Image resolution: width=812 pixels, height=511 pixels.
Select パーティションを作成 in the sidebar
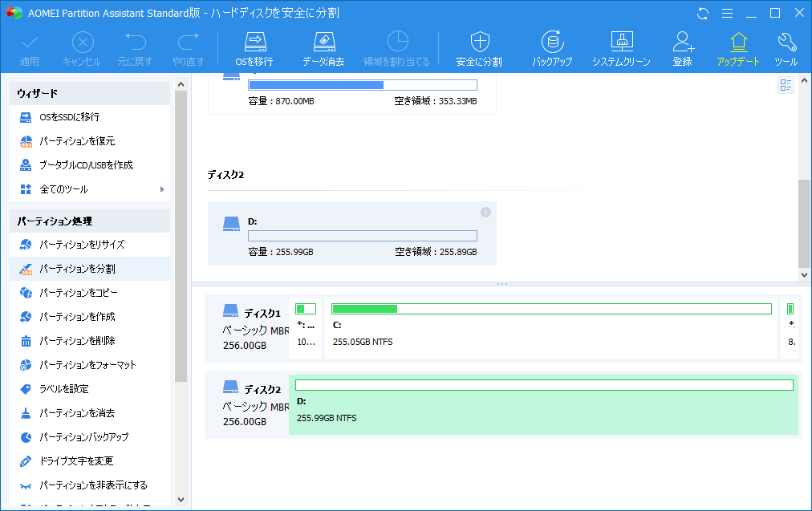click(x=90, y=316)
